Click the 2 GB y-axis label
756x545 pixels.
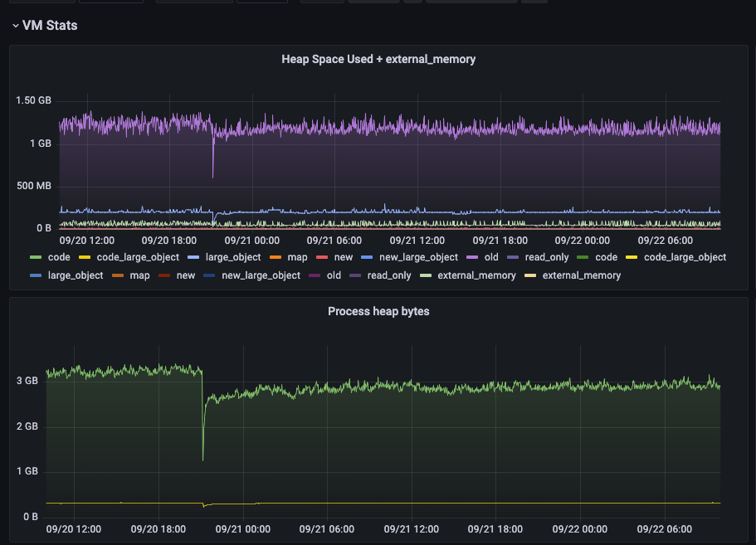point(27,426)
